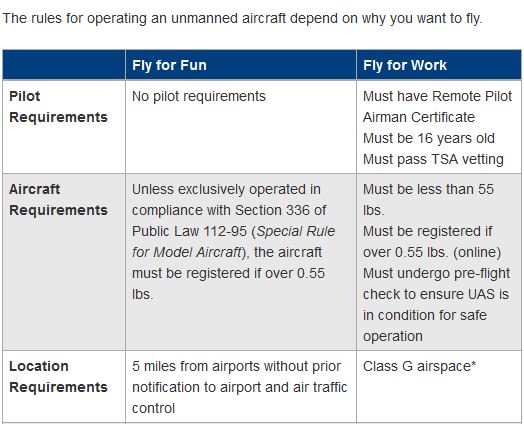524x424 pixels.
Task: Click the 'Must be 16 years old' line
Action: pyautogui.click(x=429, y=138)
